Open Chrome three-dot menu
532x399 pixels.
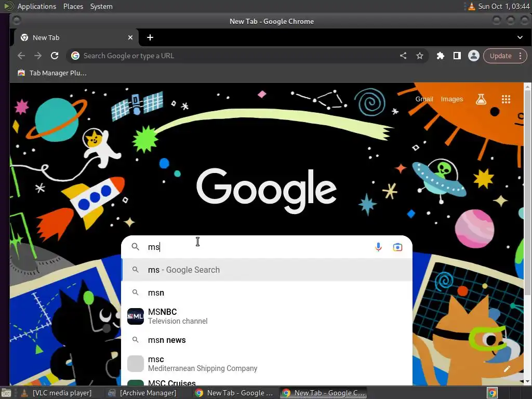click(x=521, y=56)
